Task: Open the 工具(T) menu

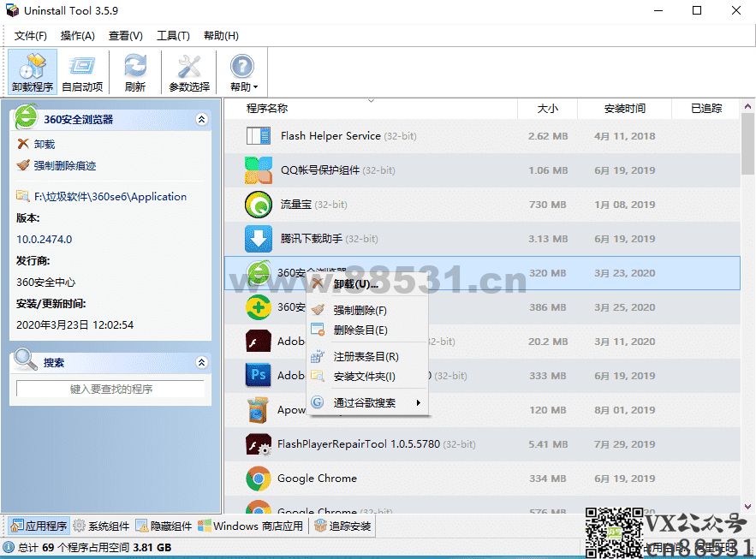Action: pyautogui.click(x=173, y=36)
